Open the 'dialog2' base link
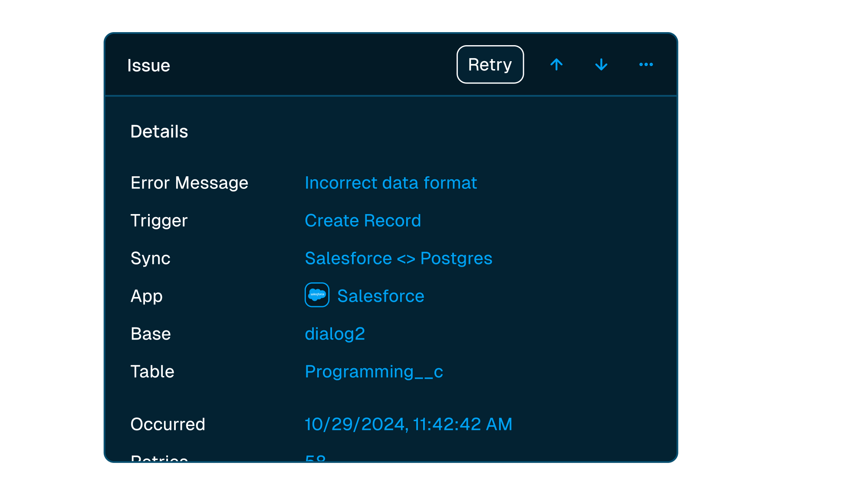 tap(335, 334)
